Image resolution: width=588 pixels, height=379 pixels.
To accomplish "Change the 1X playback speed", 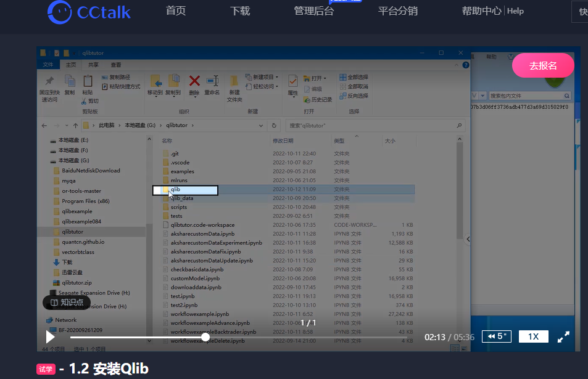I will 533,336.
